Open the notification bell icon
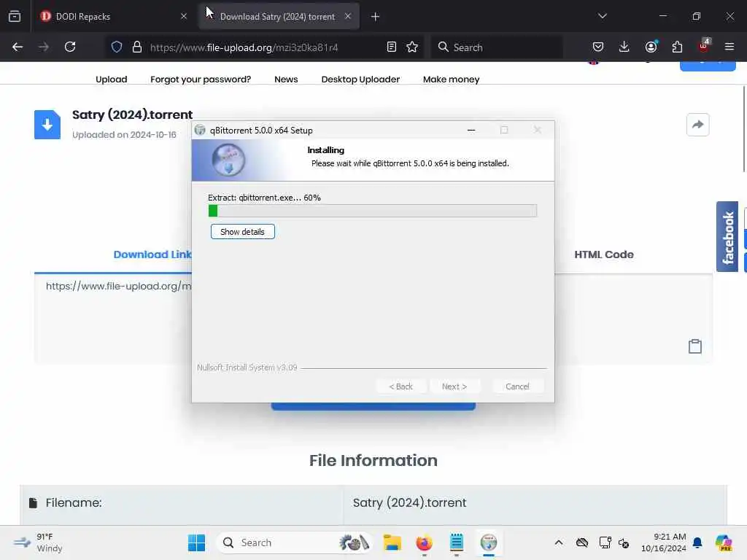The image size is (747, 560). tap(697, 542)
